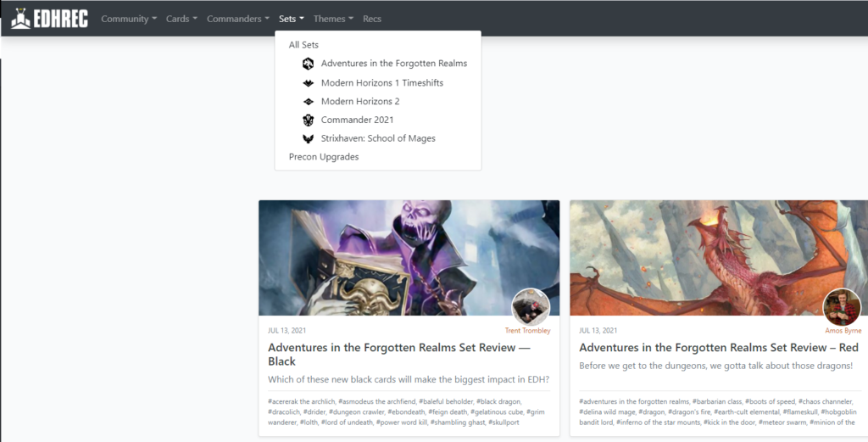Click the #power word kill tag

tap(402, 422)
